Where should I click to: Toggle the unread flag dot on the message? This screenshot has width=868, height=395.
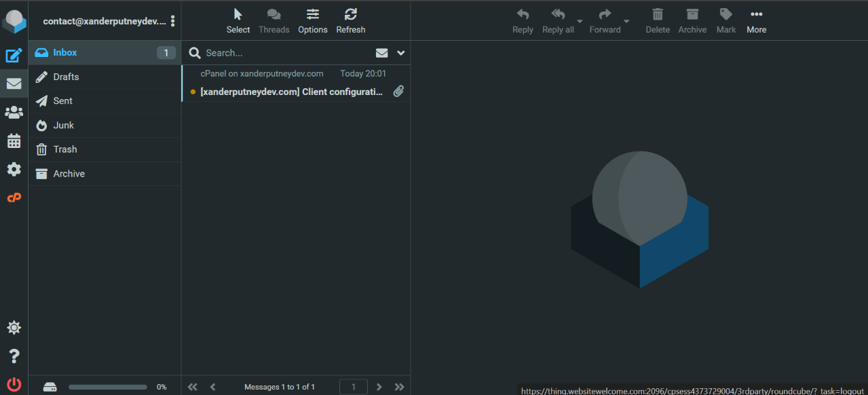point(193,92)
